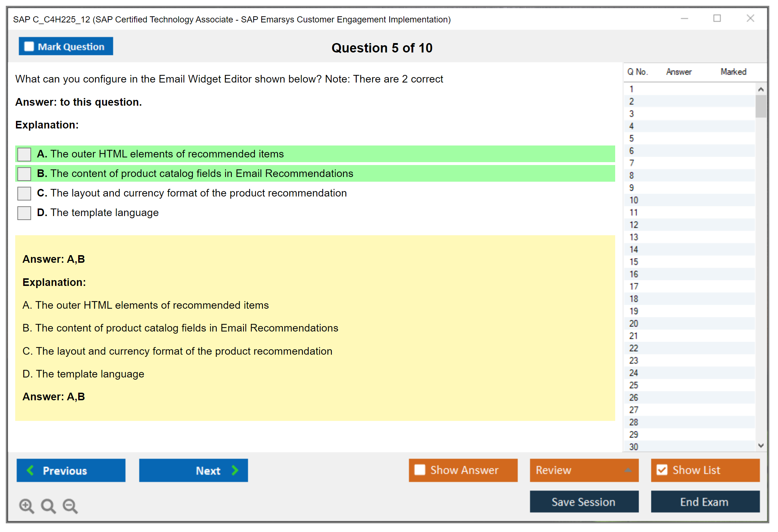Enable the Show Answer checkbox
Image resolution: width=778 pixels, height=532 pixels.
420,470
